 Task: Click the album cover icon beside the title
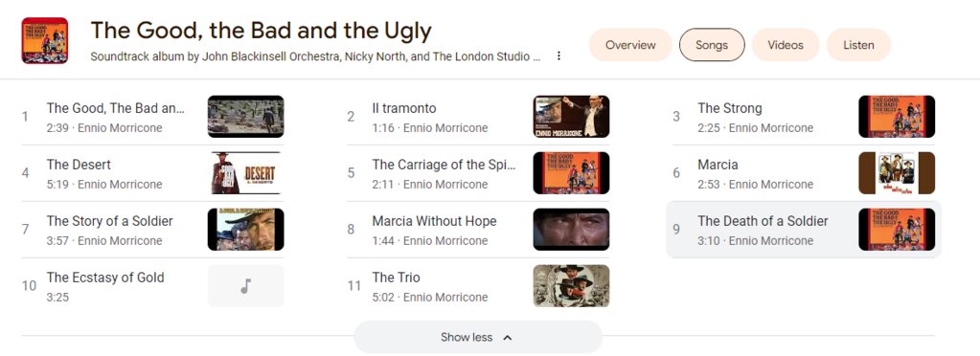point(44,40)
